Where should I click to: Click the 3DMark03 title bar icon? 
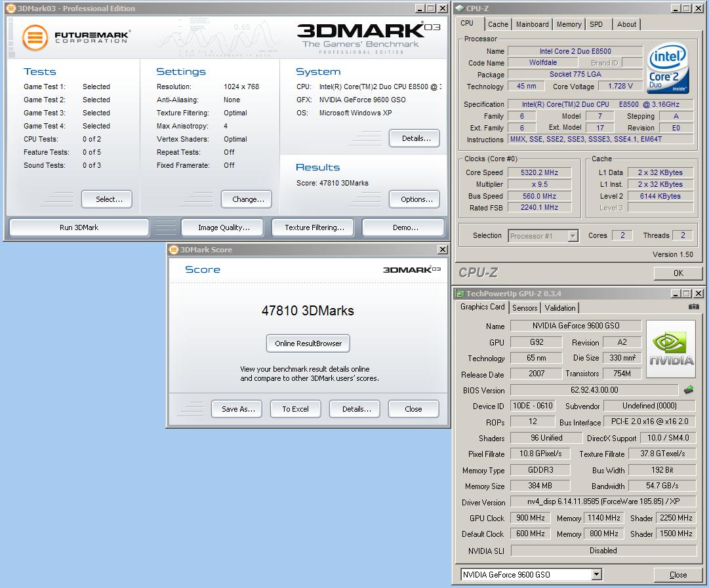tap(11, 8)
